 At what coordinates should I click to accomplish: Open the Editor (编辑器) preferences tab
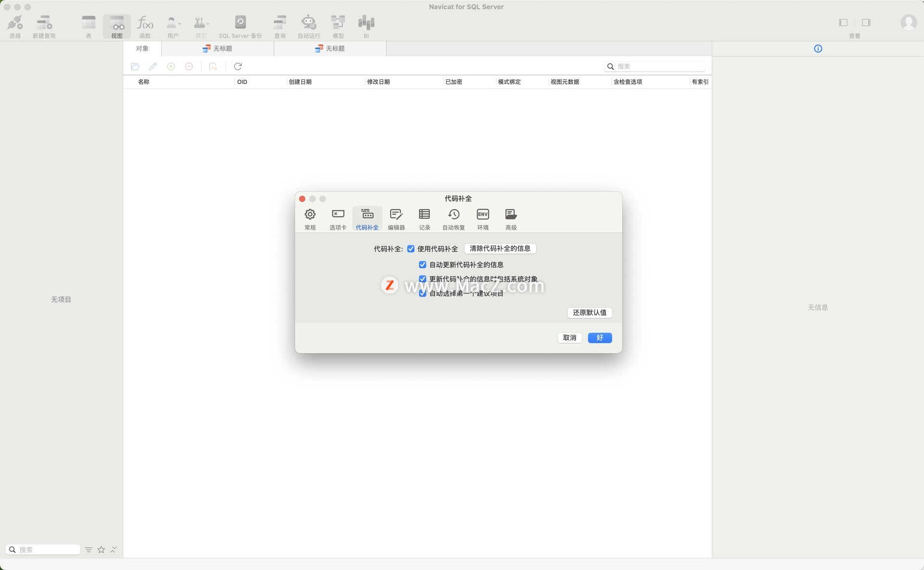click(x=396, y=219)
